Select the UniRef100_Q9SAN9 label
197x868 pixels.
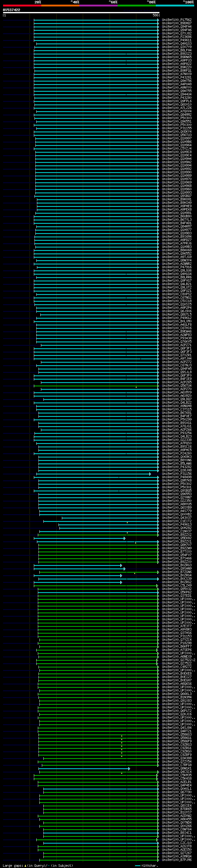tap(176, 568)
